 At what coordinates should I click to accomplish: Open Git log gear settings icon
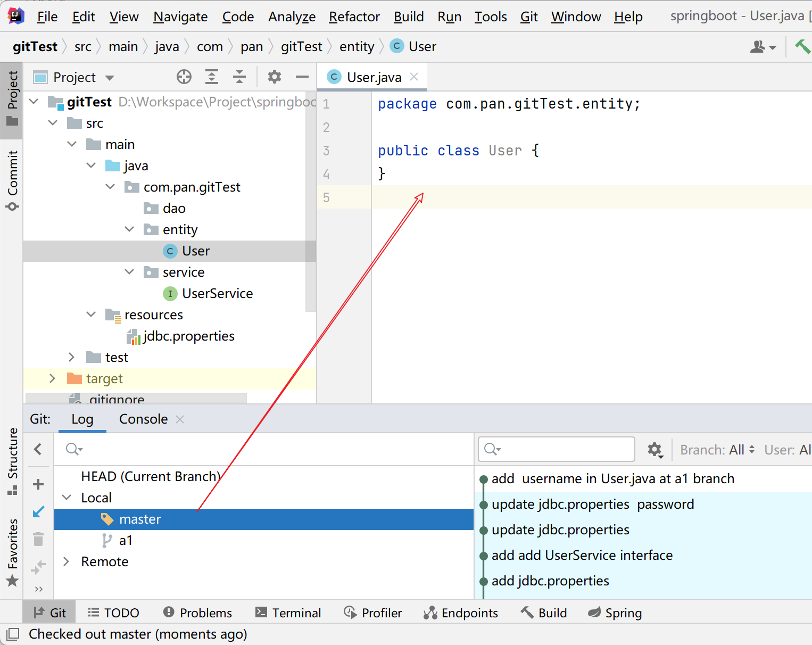click(x=654, y=450)
